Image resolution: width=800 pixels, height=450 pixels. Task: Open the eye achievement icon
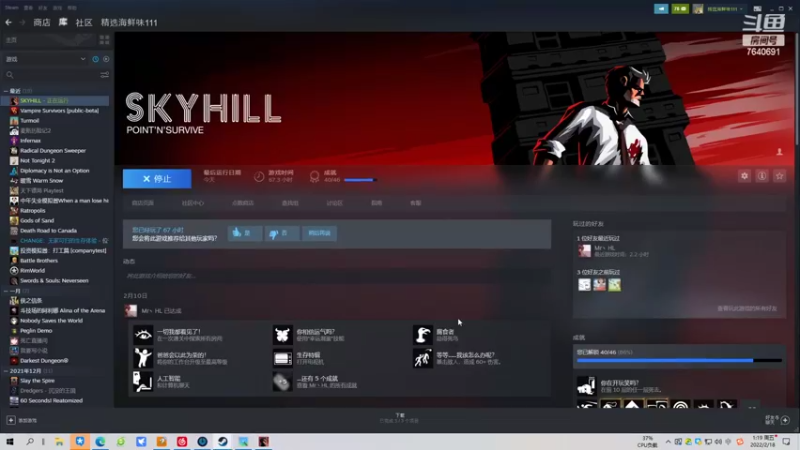coord(143,335)
